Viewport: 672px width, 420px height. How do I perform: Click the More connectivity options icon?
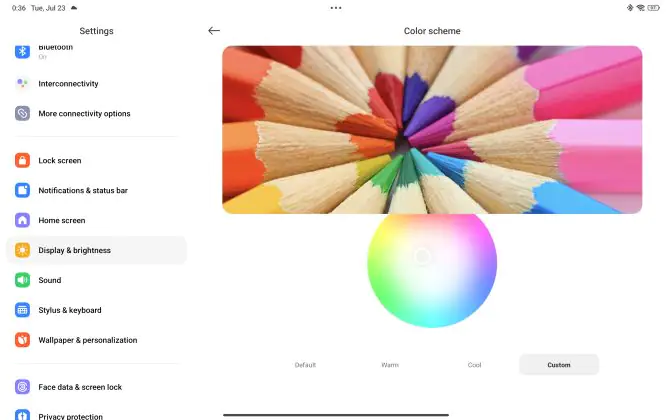pos(22,113)
